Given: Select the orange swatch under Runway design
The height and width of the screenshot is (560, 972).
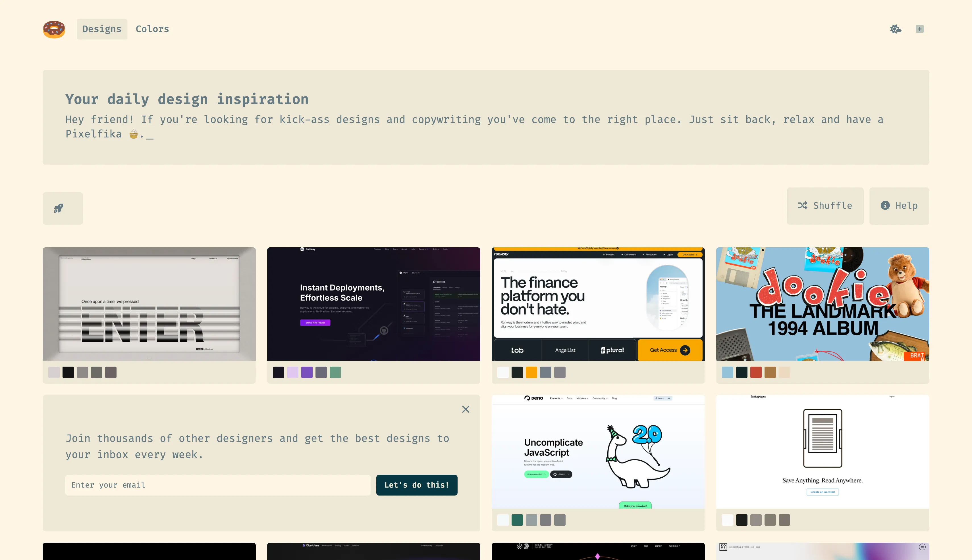Looking at the screenshot, I should (531, 372).
